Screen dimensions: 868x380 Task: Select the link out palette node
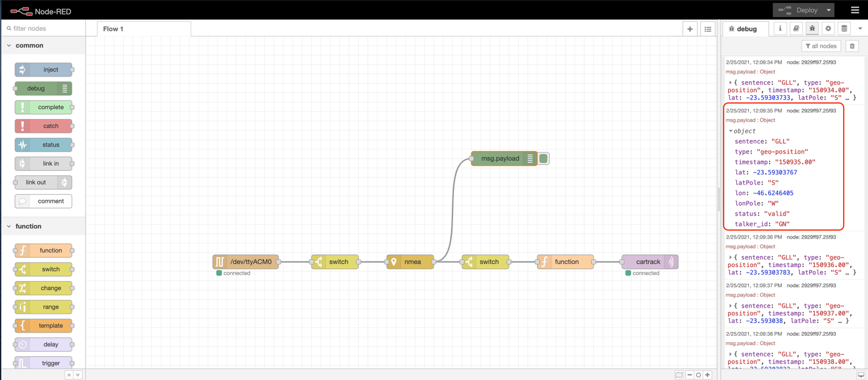44,182
